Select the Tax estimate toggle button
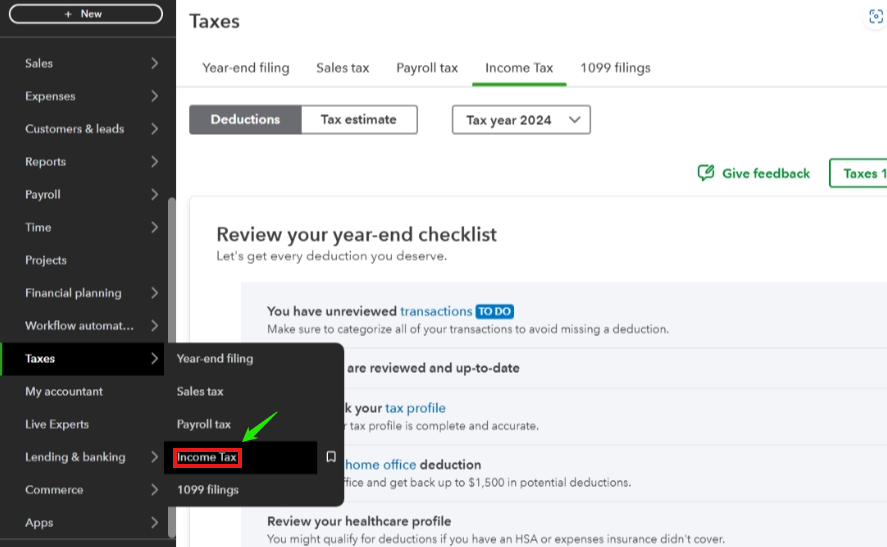887x547 pixels. click(x=359, y=119)
